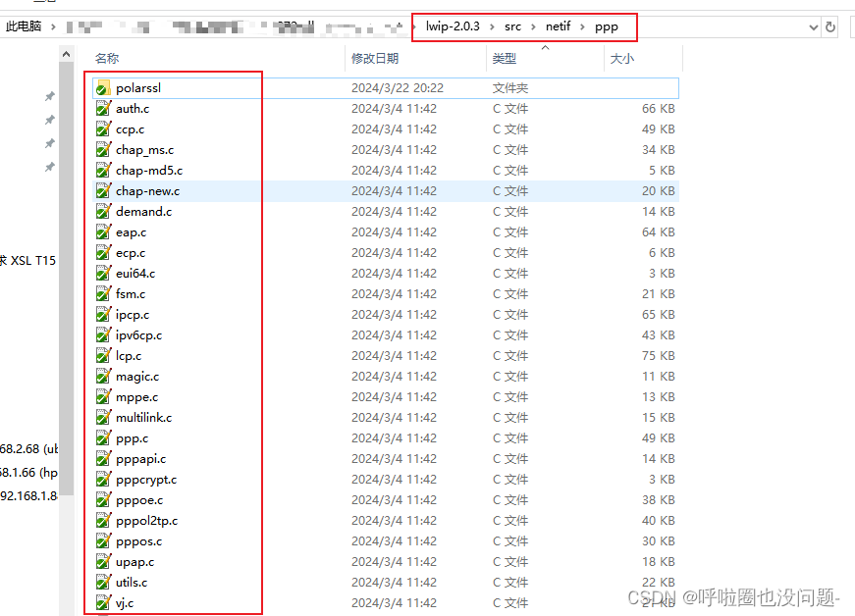Refresh the current folder view
Viewport: 855px width, 616px height.
[830, 26]
